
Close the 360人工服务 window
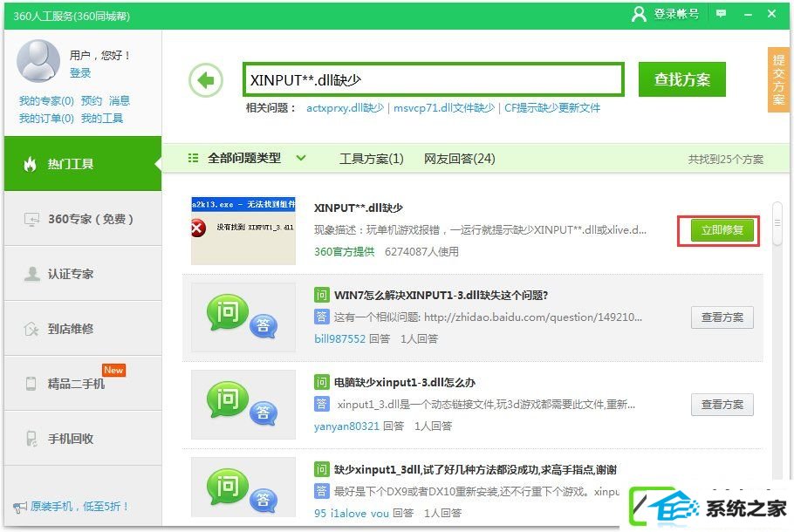click(771, 14)
